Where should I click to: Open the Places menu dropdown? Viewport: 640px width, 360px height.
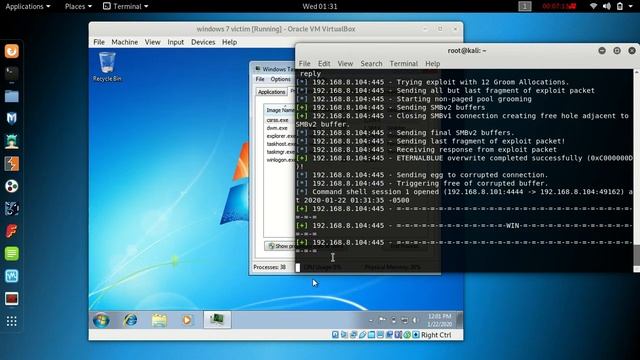click(x=78, y=6)
